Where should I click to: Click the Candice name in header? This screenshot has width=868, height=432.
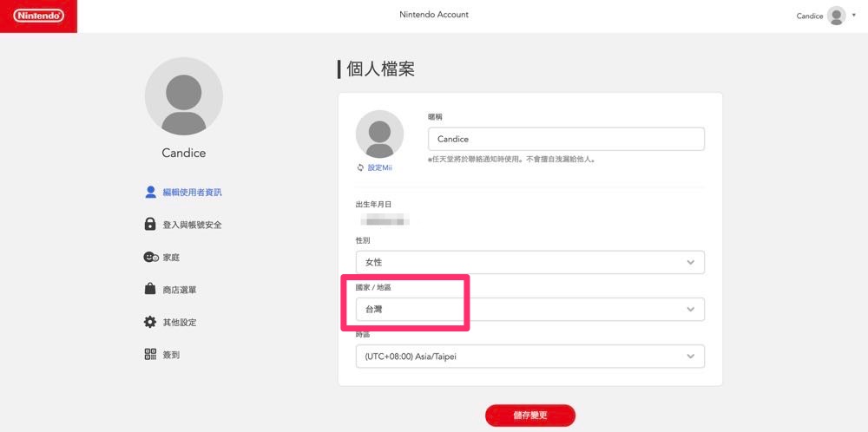pos(809,16)
